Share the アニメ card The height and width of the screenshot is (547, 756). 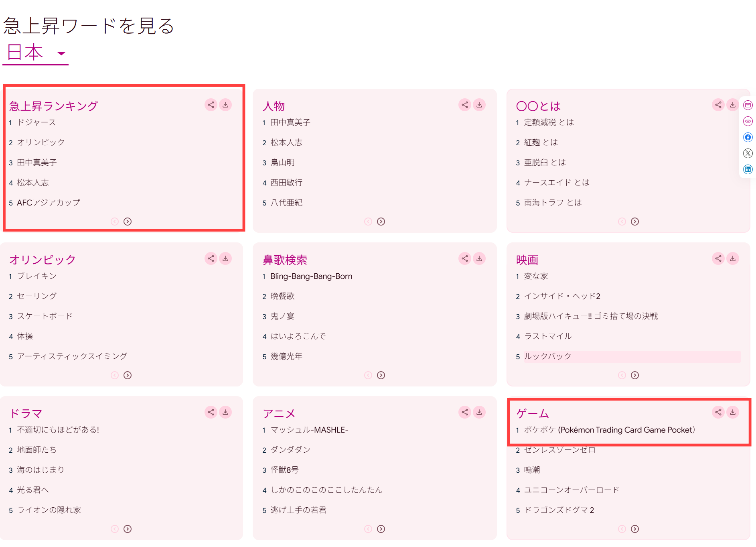point(465,412)
